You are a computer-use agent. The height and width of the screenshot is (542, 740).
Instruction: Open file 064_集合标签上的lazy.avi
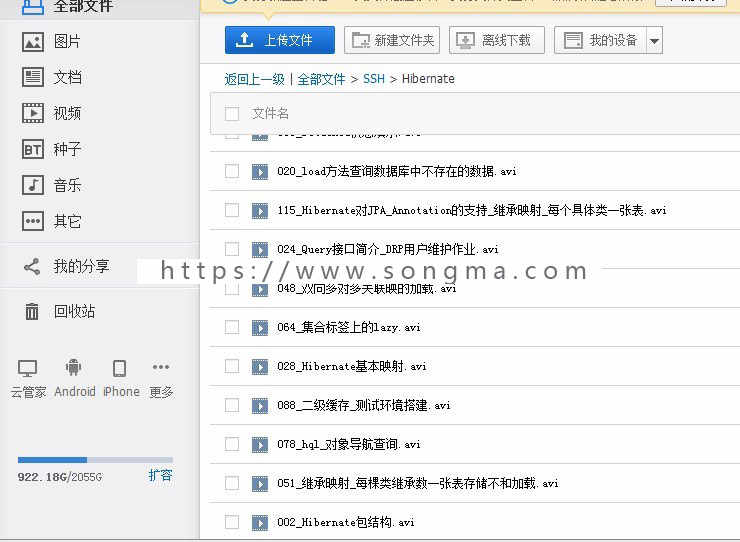pos(349,327)
